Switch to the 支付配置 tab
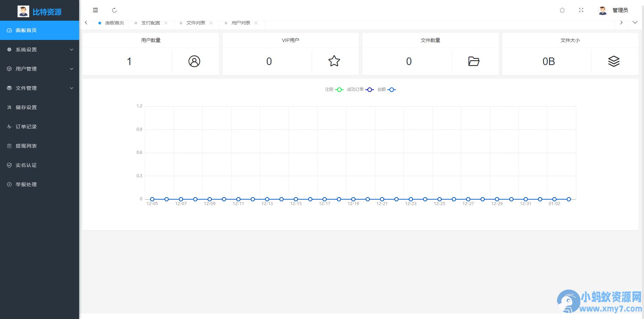Image resolution: width=644 pixels, height=319 pixels. [151, 23]
